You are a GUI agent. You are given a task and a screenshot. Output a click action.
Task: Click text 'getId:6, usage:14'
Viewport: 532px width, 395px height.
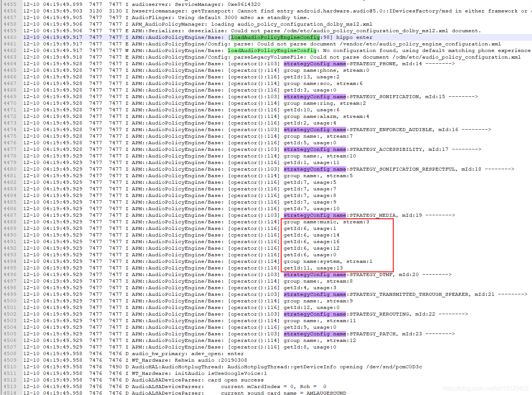(x=311, y=235)
